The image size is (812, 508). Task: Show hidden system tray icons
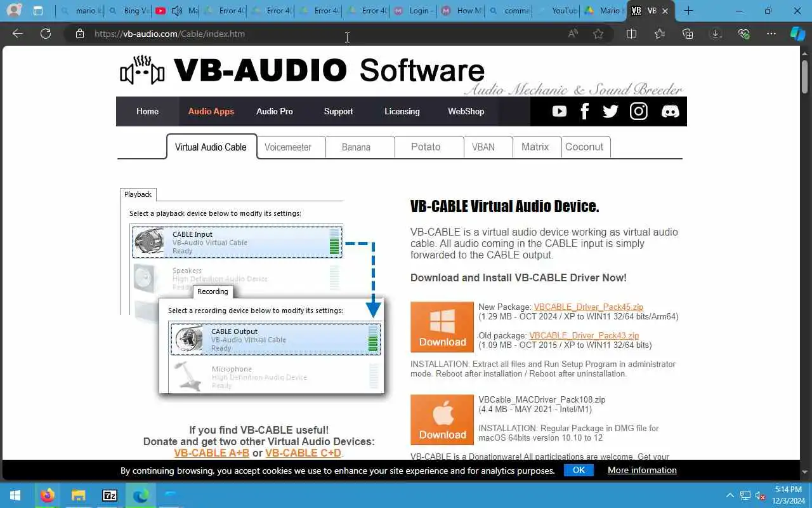pyautogui.click(x=730, y=495)
